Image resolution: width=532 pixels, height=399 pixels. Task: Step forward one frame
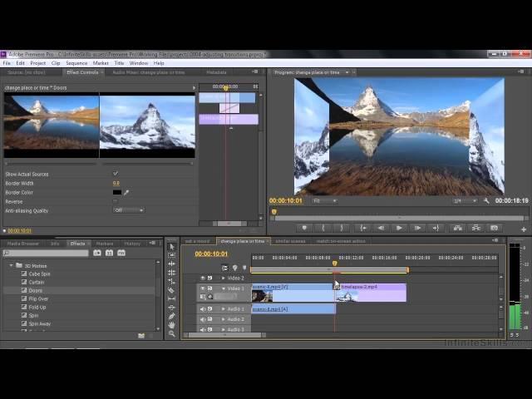(417, 229)
